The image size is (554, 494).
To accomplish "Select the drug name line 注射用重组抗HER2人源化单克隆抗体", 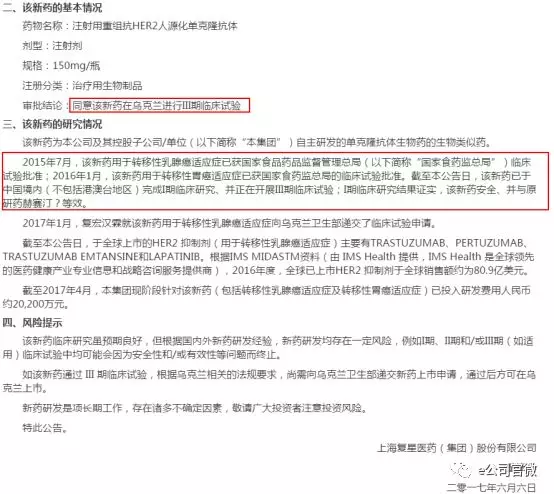I will click(x=155, y=26).
